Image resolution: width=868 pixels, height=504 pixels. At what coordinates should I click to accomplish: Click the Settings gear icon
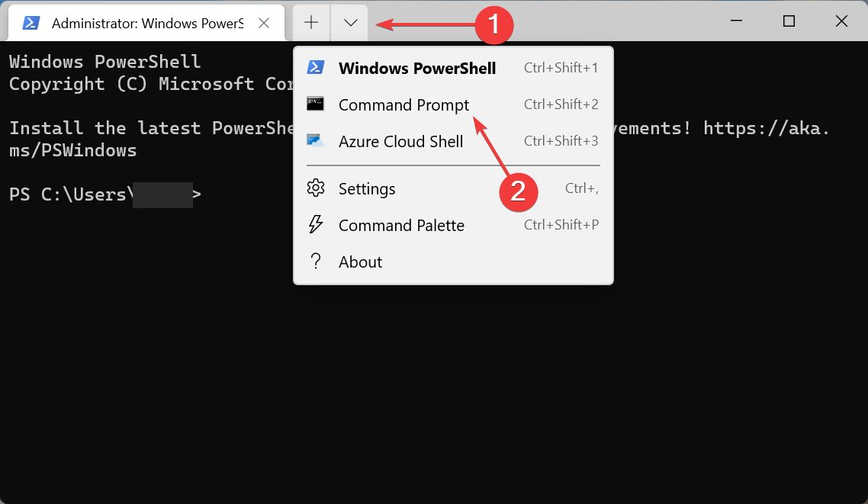click(x=316, y=188)
